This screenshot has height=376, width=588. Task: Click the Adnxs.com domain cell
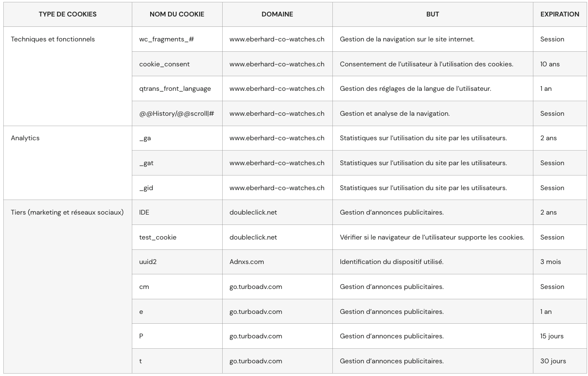coord(247,262)
